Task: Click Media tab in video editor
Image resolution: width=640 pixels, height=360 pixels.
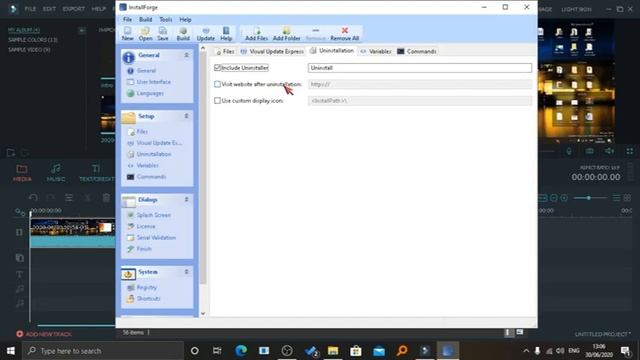Action: 22,173
